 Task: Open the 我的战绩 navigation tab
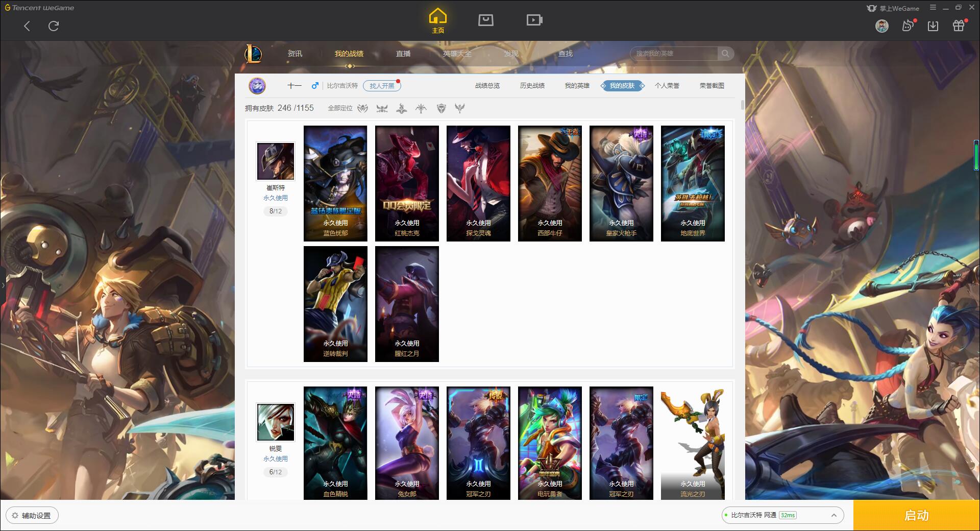tap(349, 54)
